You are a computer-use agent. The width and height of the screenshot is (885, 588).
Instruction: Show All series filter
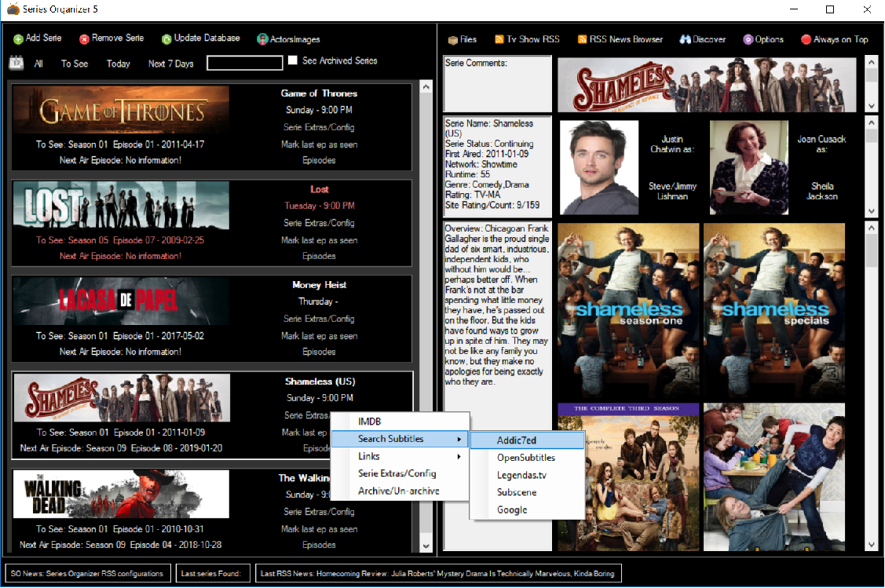tap(38, 64)
